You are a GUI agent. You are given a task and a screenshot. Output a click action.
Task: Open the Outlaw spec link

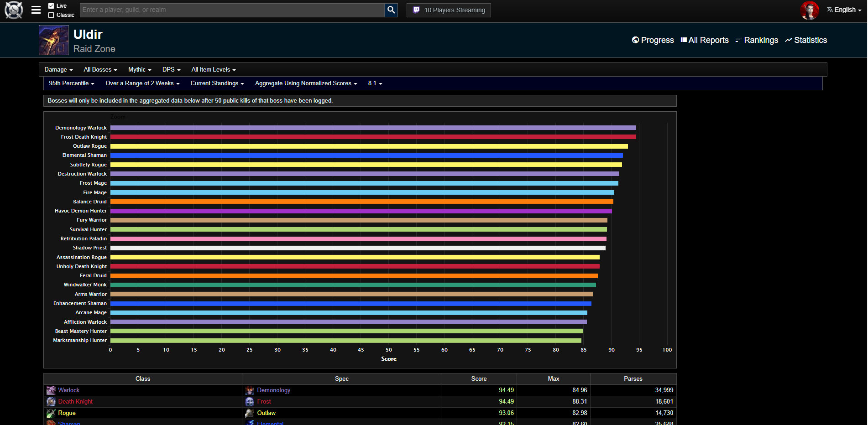(267, 413)
